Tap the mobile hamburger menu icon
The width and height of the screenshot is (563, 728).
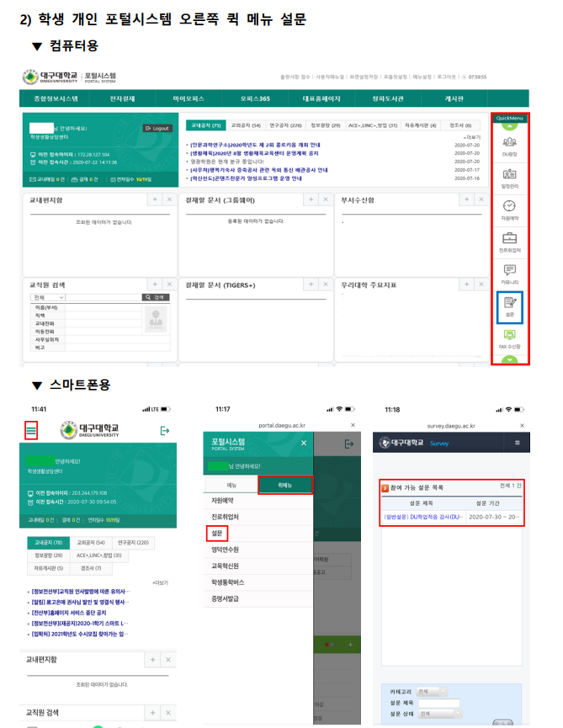coord(31,430)
